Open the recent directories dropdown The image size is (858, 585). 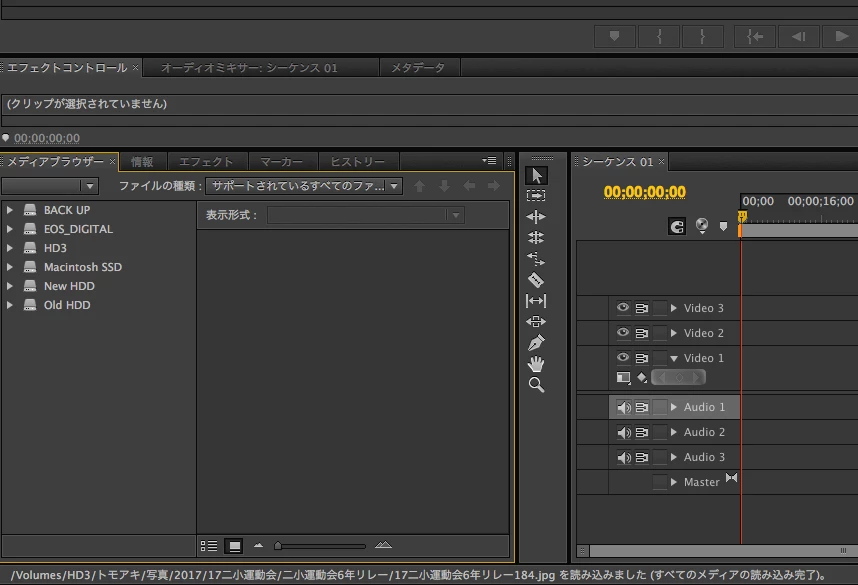[x=50, y=186]
